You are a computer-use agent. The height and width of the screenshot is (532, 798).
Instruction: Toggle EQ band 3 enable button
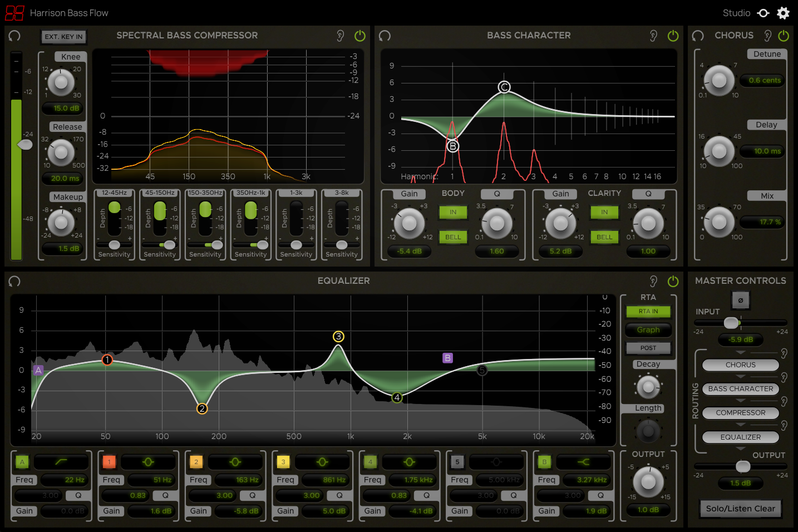click(x=283, y=462)
